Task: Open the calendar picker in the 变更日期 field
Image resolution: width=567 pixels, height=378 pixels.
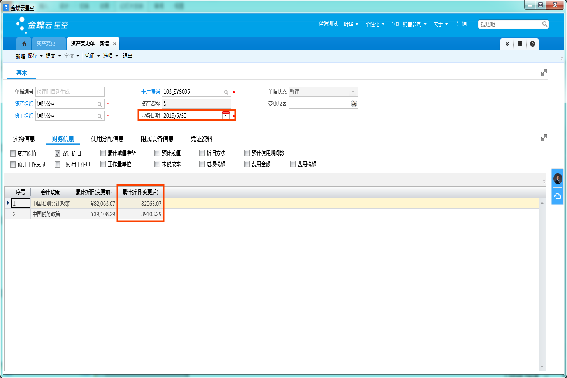Action: pyautogui.click(x=226, y=115)
